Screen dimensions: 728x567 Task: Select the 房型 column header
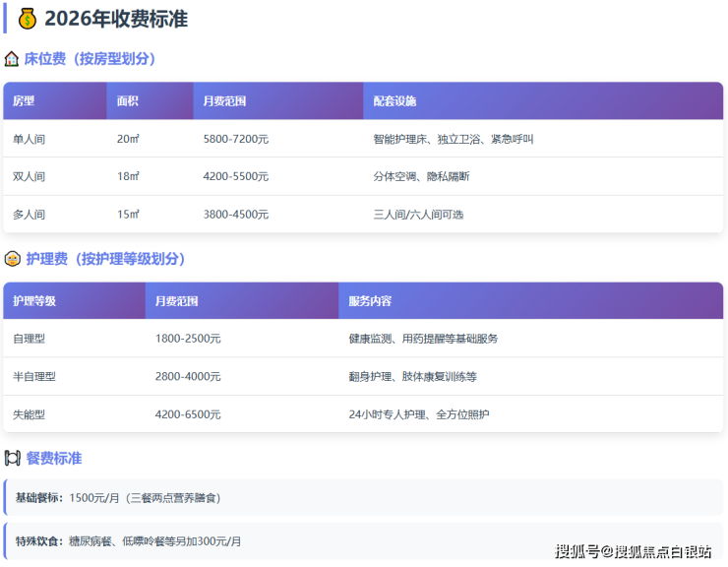24,101
